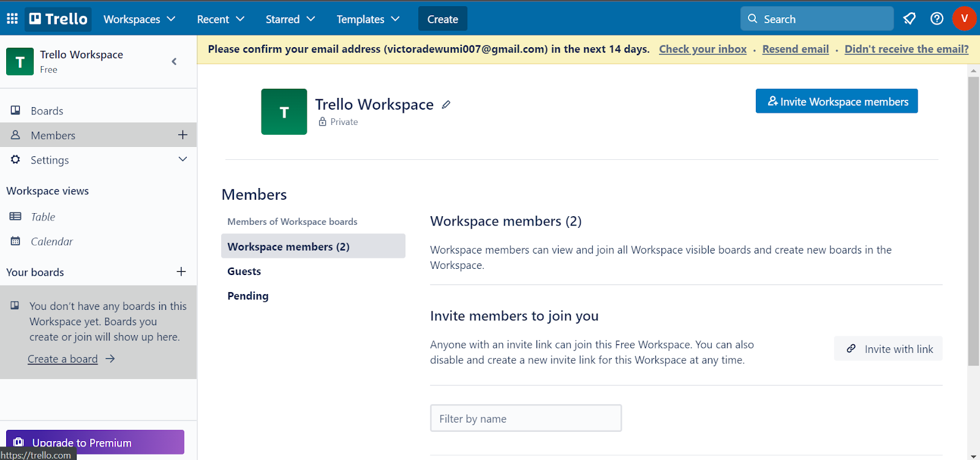Open the Recent dropdown menu
This screenshot has height=460, width=980.
click(x=221, y=19)
